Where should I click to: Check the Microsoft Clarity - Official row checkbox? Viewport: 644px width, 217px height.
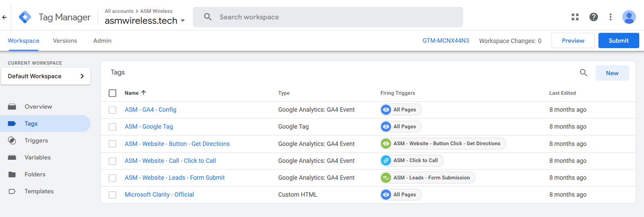113,195
